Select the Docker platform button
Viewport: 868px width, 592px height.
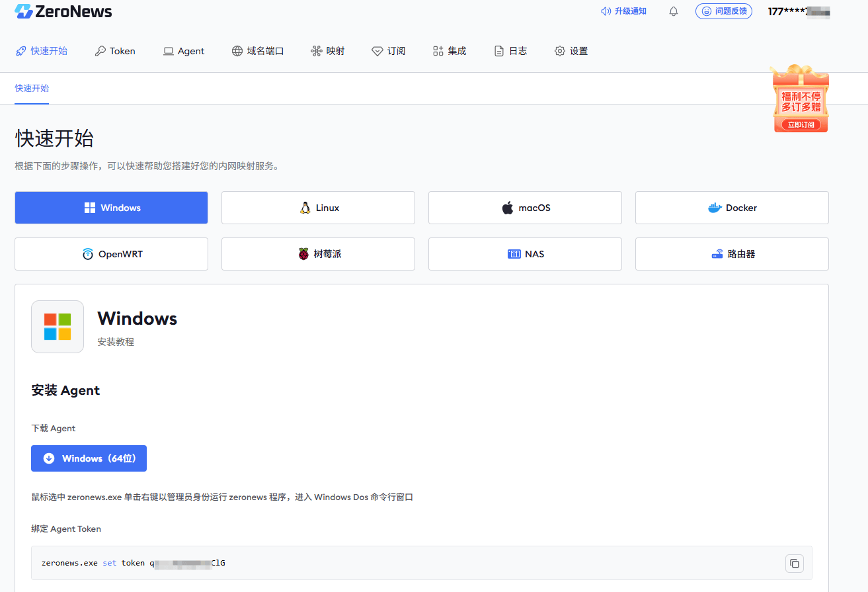pyautogui.click(x=732, y=208)
